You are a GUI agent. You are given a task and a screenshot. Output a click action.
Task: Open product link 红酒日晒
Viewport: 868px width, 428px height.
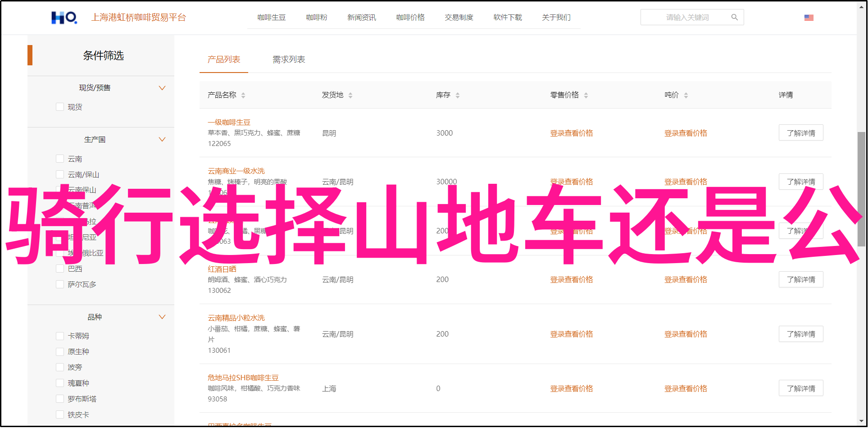222,269
